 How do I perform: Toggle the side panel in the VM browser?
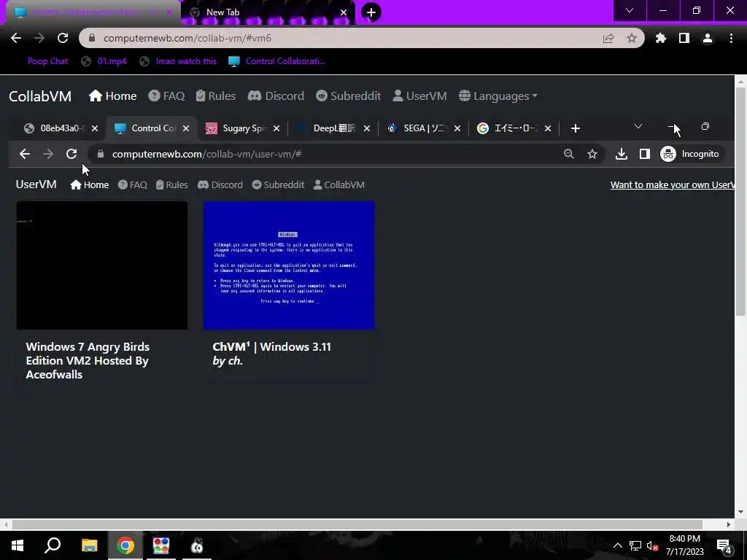tap(645, 154)
